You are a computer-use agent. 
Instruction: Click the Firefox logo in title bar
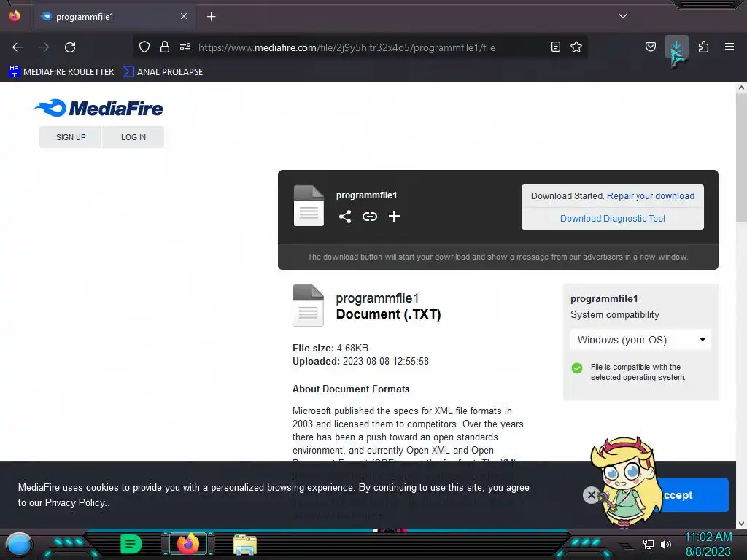(x=15, y=16)
